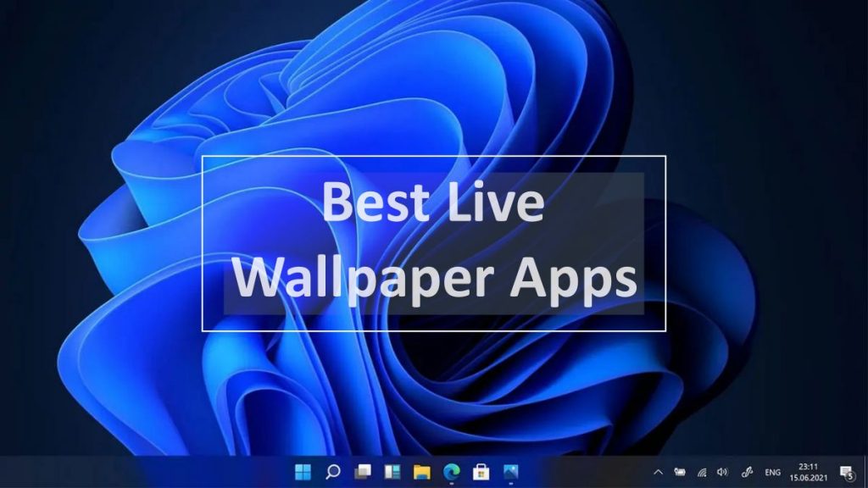The width and height of the screenshot is (868, 488).
Task: Open the Wi-Fi network tray icon
Action: click(702, 473)
